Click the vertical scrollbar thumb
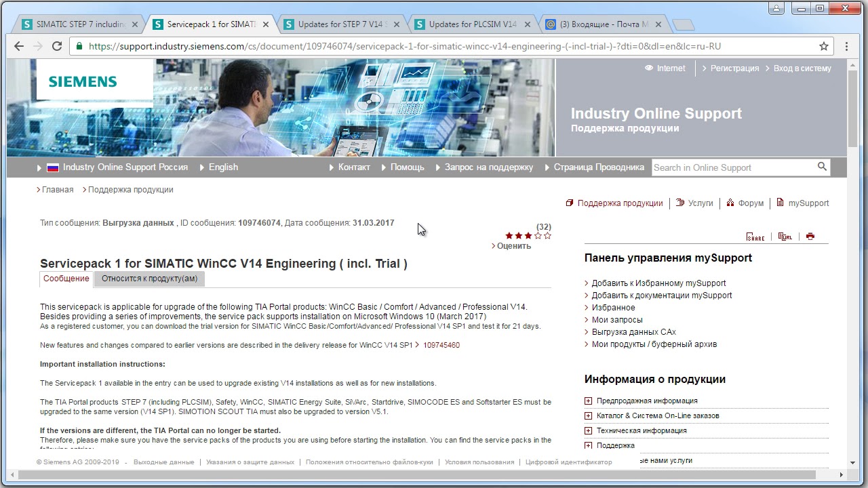Screen dimensions: 868x488 click(x=852, y=107)
